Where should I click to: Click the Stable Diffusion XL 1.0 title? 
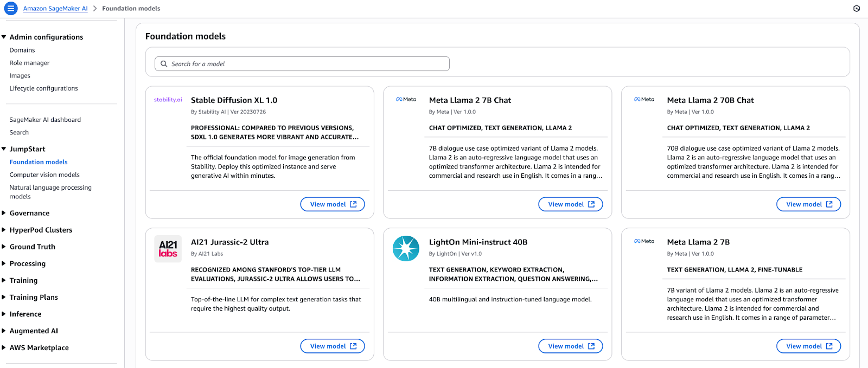(234, 100)
